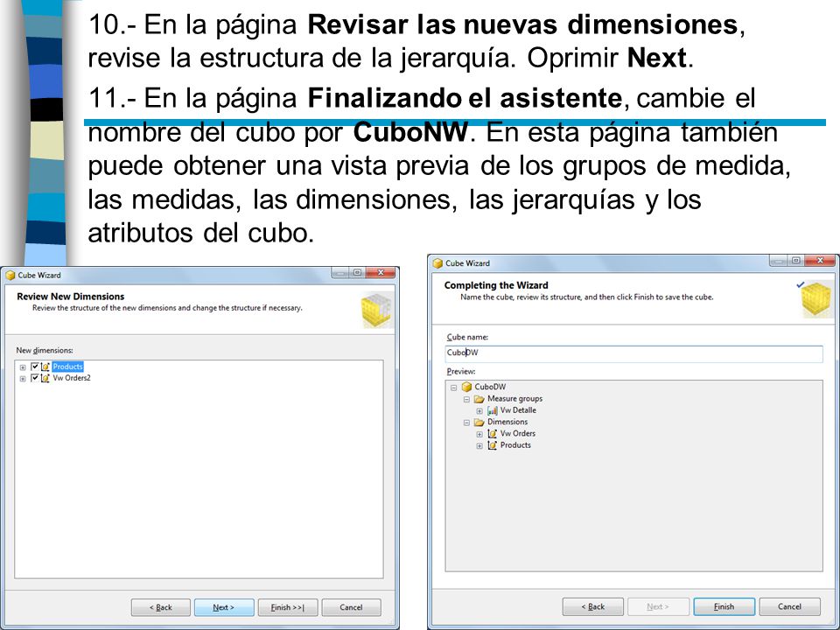Click the Vw Orders dimension icon in Preview
The height and width of the screenshot is (630, 840).
click(x=493, y=433)
